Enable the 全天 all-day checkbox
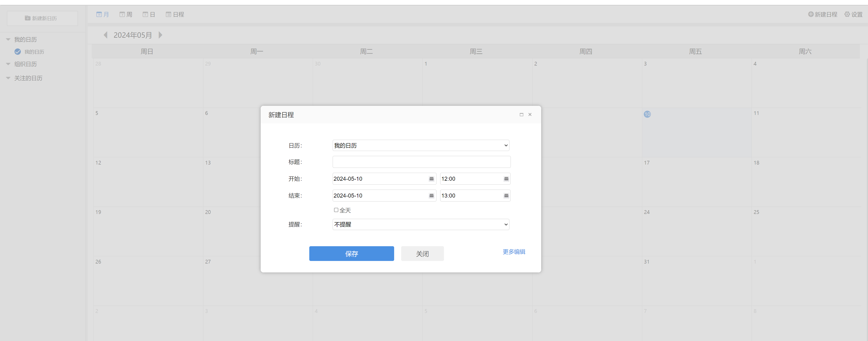 coord(336,210)
